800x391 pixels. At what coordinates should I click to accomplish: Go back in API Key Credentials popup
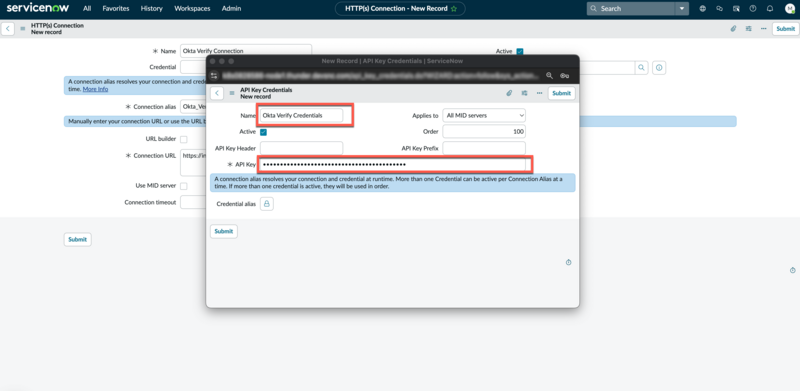pyautogui.click(x=217, y=93)
